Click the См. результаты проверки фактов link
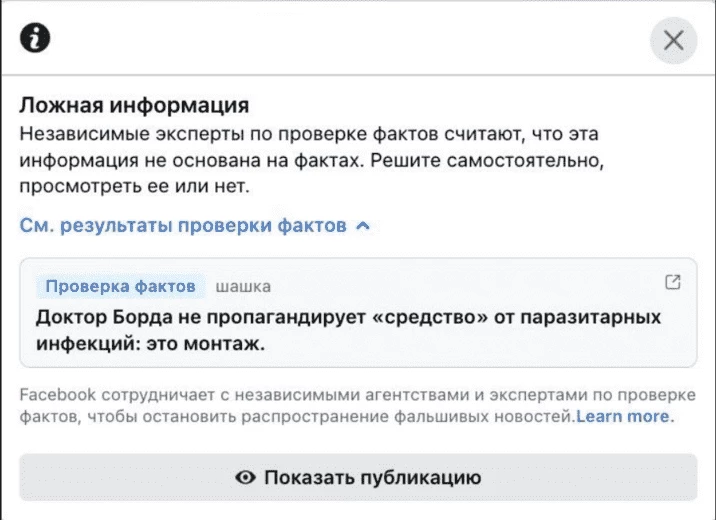716x520 pixels. click(183, 226)
